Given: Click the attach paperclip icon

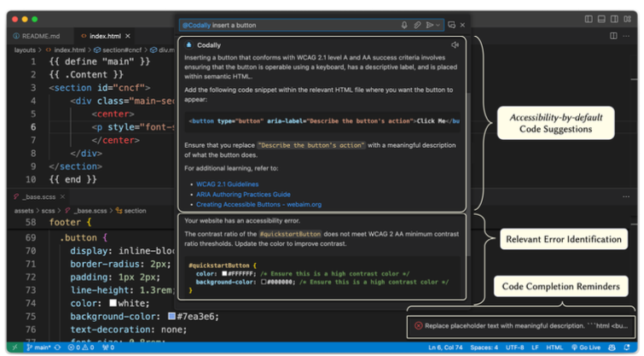Looking at the screenshot, I should [x=417, y=25].
